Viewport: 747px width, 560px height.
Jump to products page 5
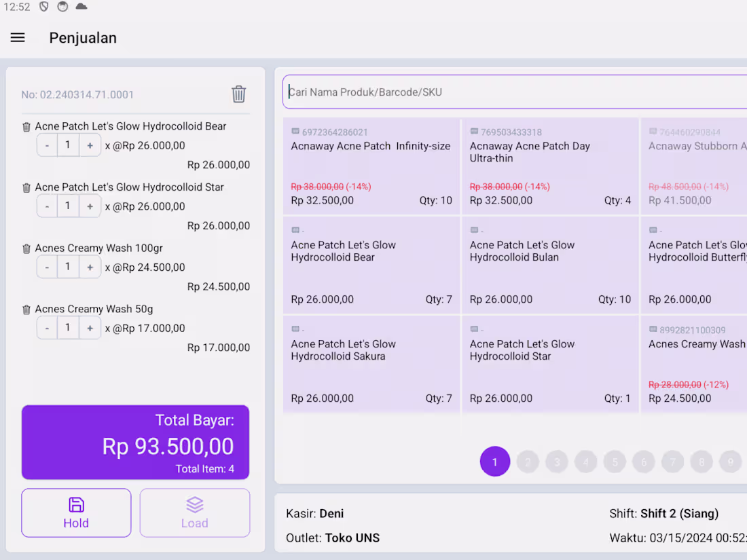click(x=615, y=462)
